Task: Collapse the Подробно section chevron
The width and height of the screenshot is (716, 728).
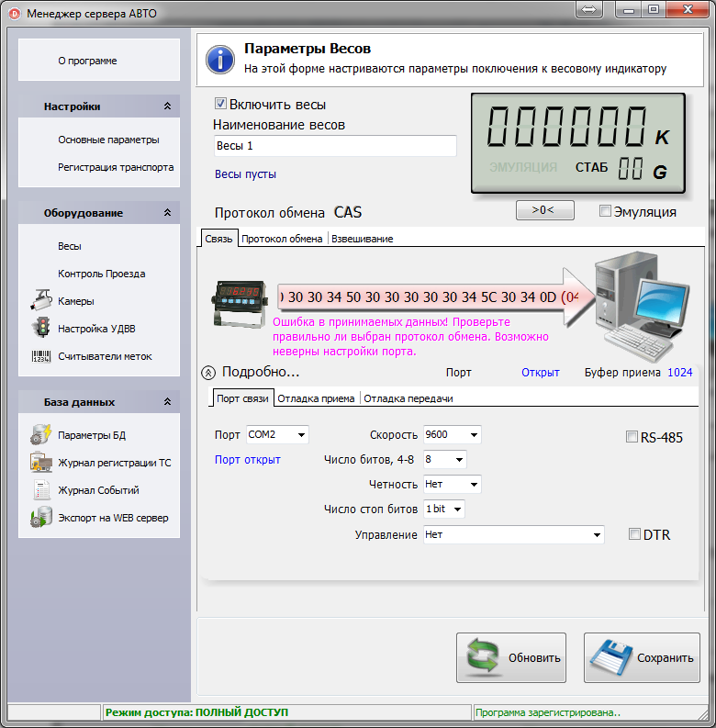Action: pyautogui.click(x=208, y=373)
